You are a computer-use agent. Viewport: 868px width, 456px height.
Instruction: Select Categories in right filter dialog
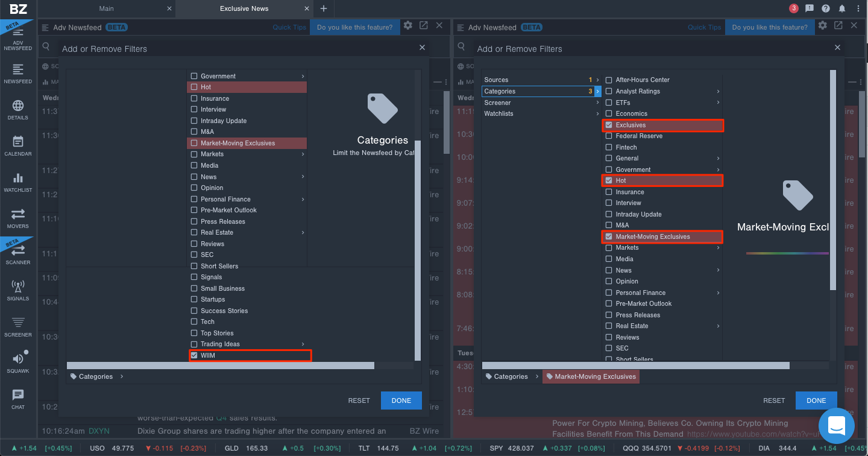[x=541, y=91]
